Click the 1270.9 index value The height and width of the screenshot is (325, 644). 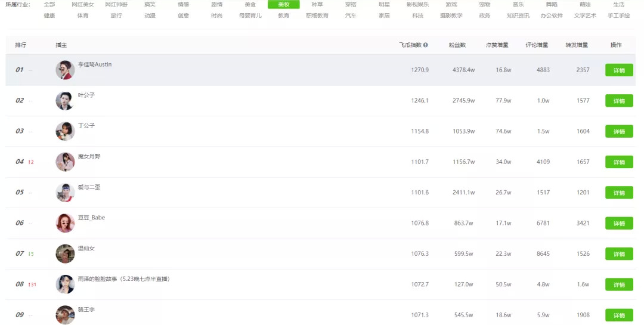[x=420, y=70]
